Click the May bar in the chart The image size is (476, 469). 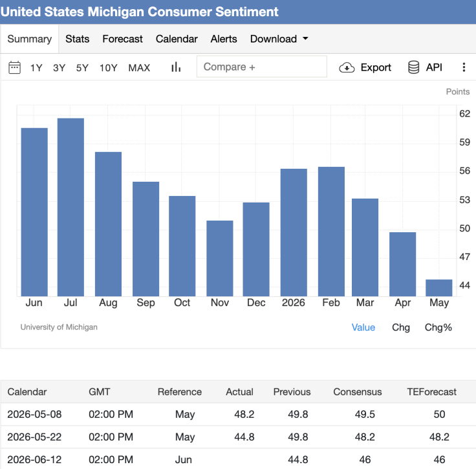pos(439,288)
